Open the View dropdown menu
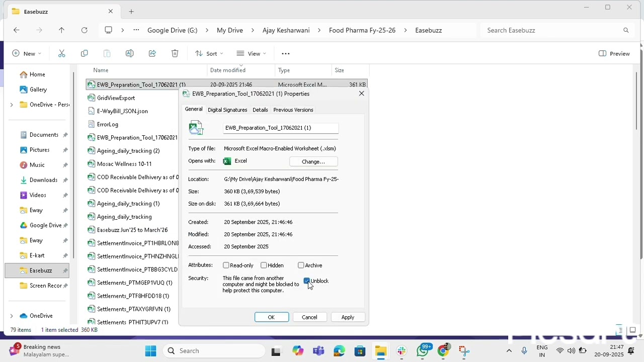Viewport: 644px width, 362px height. (252, 53)
